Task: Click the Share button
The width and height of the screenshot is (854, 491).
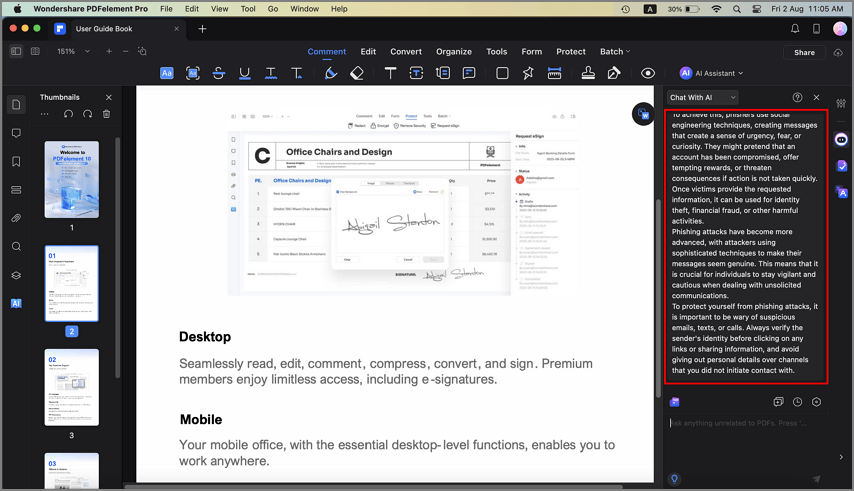Action: [804, 52]
